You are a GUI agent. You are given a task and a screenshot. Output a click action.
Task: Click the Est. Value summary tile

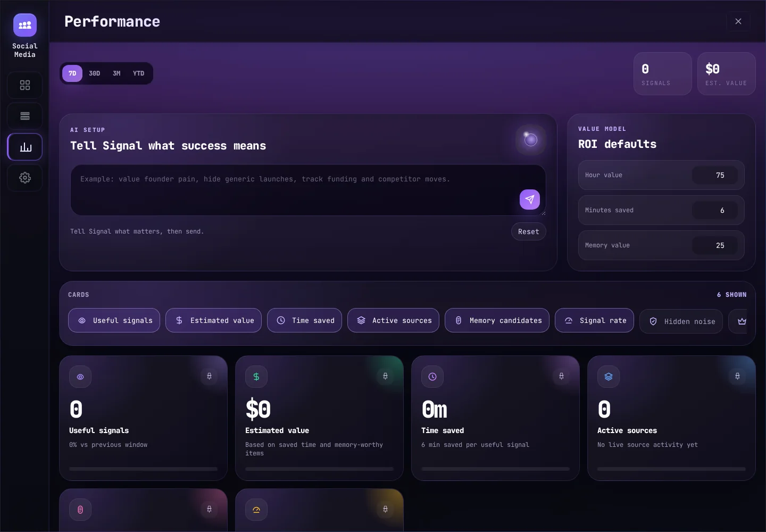point(727,74)
